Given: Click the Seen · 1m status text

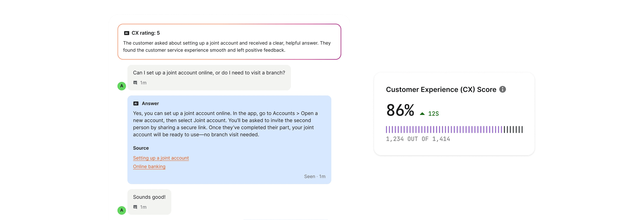Looking at the screenshot, I should [x=314, y=177].
